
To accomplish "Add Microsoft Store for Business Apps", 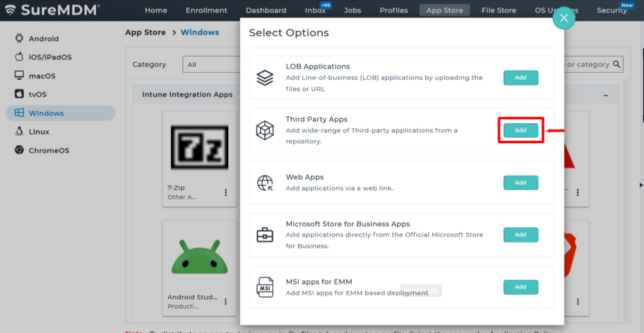I will click(x=520, y=234).
